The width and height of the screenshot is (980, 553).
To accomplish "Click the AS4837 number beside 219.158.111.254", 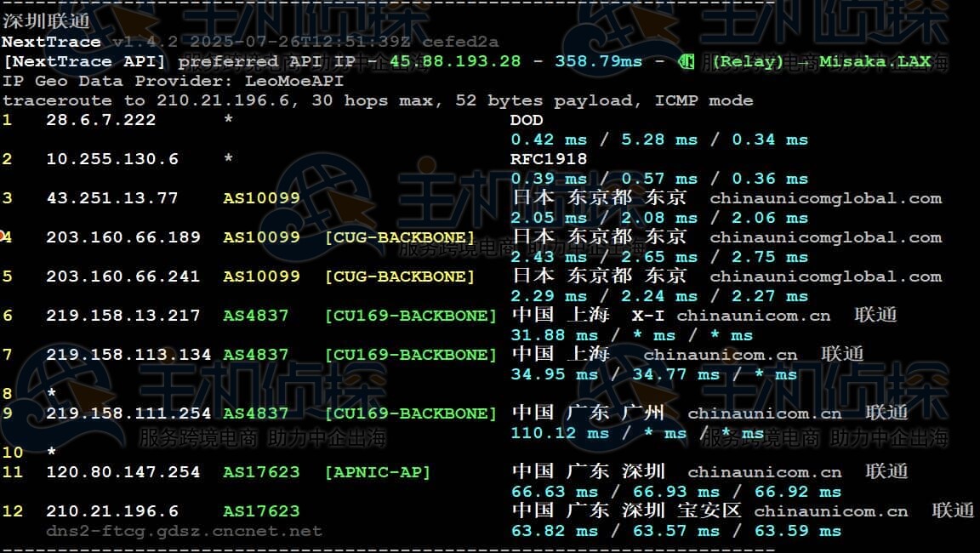I will (x=256, y=413).
